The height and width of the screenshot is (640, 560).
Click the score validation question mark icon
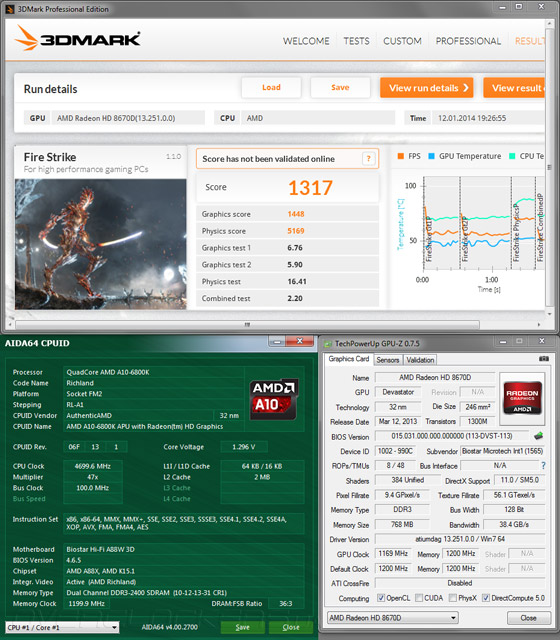click(x=369, y=159)
